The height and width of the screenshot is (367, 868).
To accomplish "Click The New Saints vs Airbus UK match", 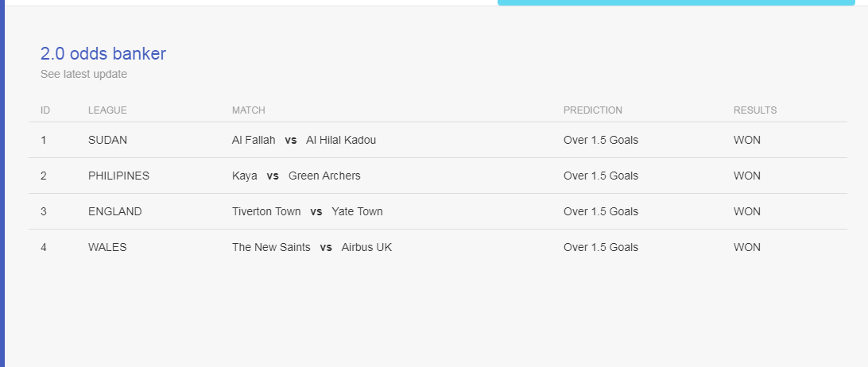I will click(312, 247).
